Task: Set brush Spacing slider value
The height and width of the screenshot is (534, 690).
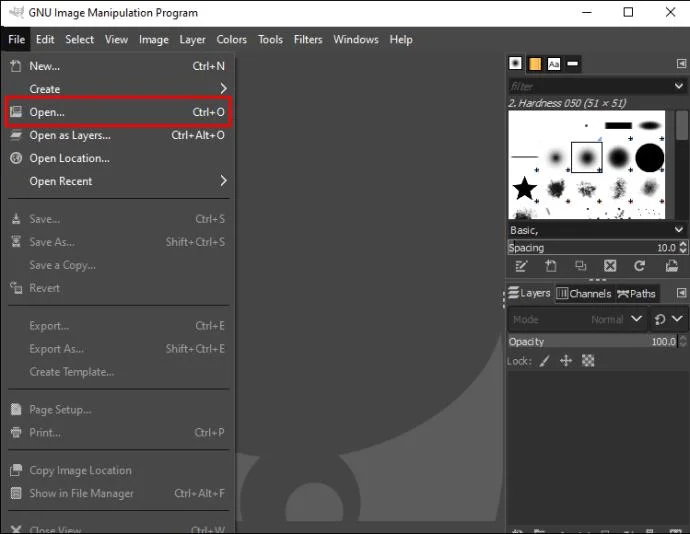Action: coord(593,247)
